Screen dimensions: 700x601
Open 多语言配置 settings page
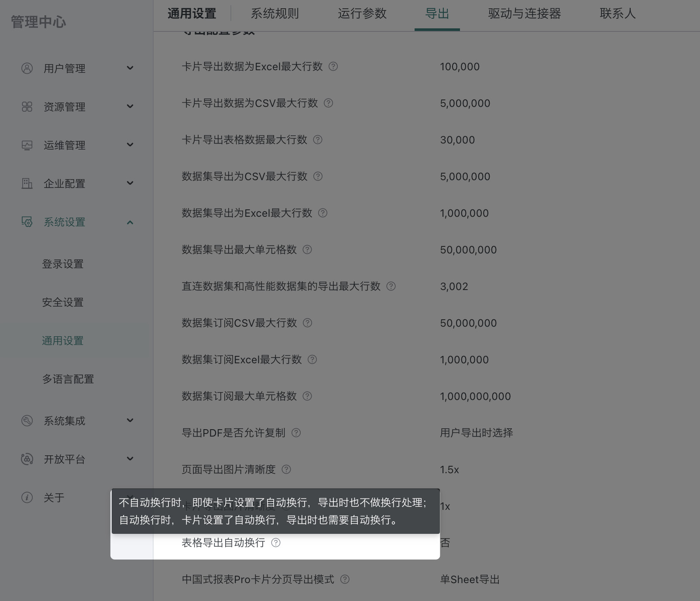pos(68,379)
